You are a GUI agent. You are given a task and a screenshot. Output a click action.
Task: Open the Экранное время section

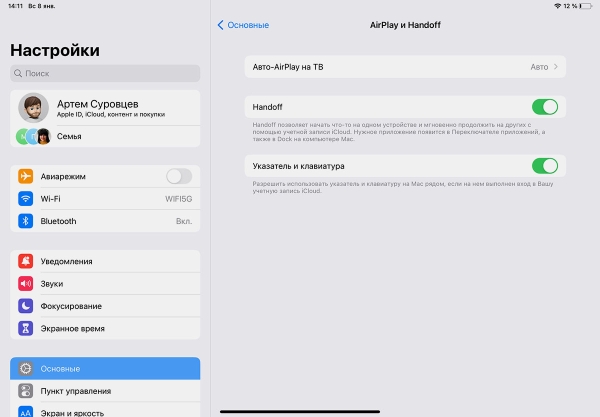pos(105,328)
